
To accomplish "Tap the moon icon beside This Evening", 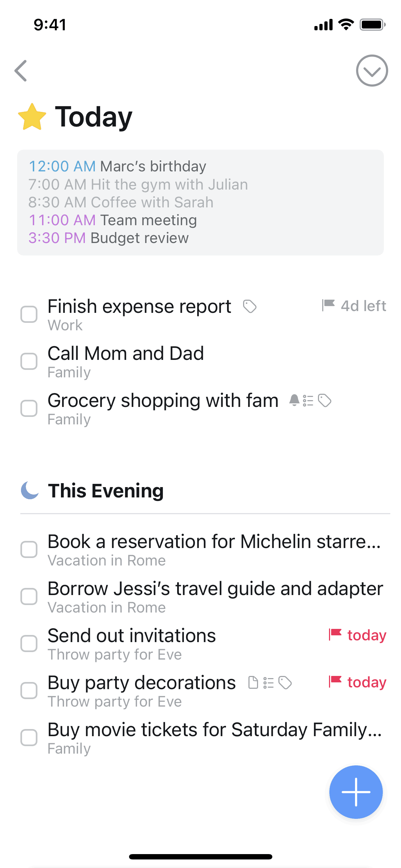I will [30, 490].
